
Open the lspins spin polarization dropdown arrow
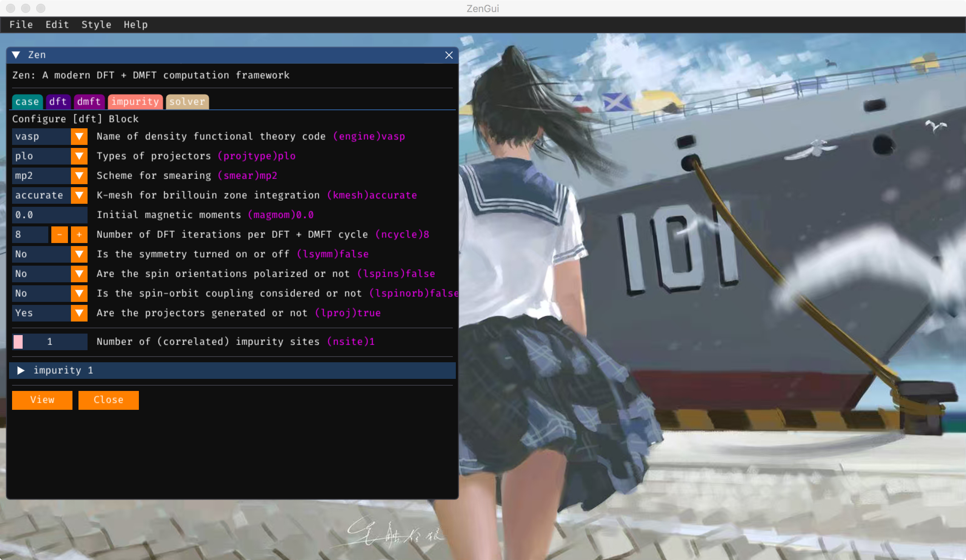(79, 274)
